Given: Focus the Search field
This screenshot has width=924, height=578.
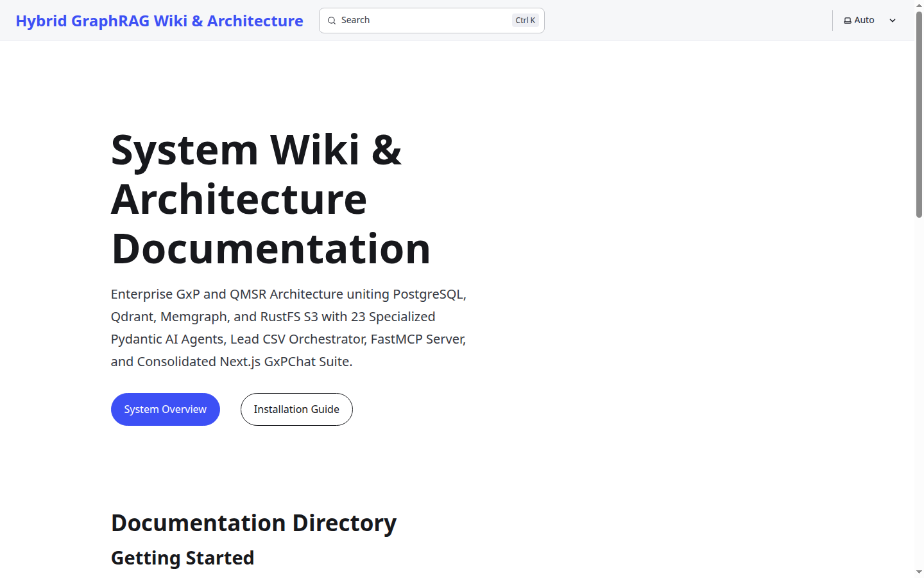Looking at the screenshot, I should (431, 21).
